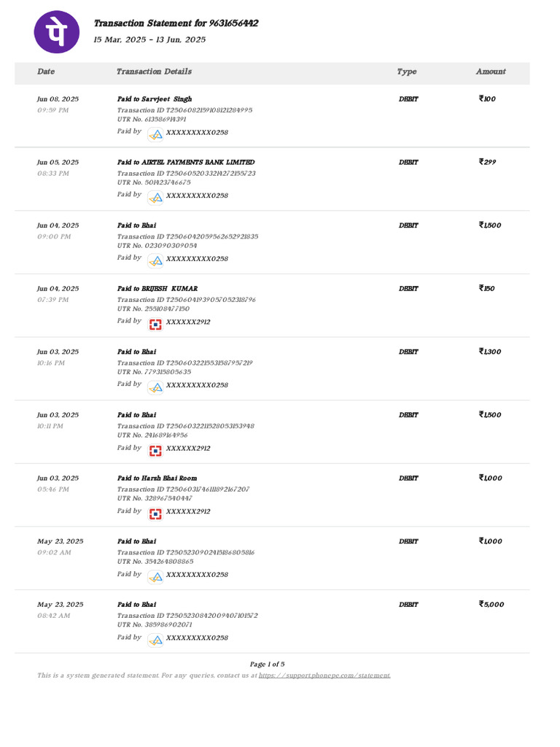Click 'Page 1 of 5' footer text

pos(267,664)
